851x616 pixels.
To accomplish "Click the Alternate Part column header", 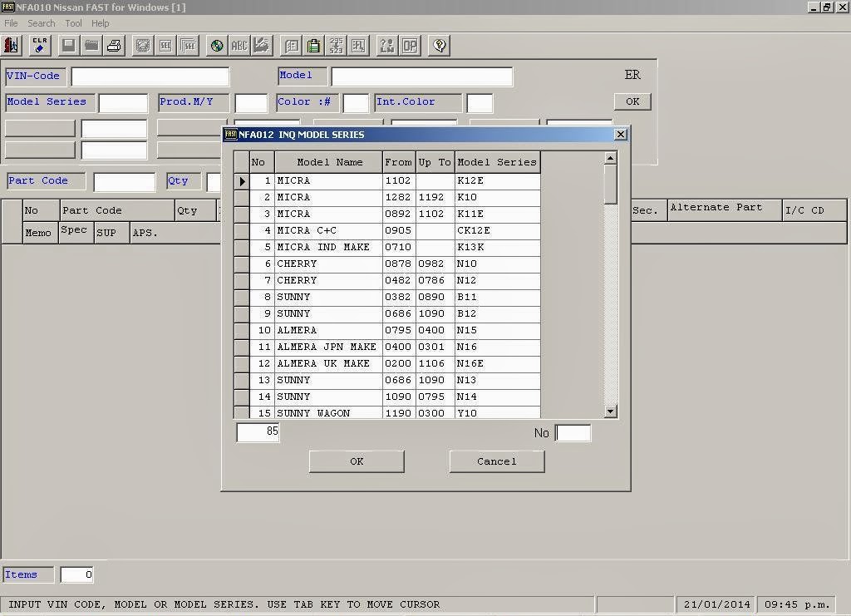I will click(724, 210).
